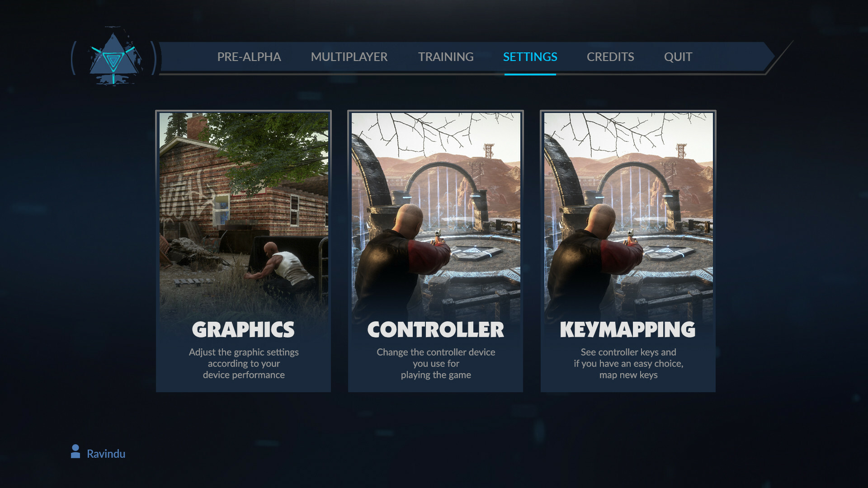This screenshot has height=488, width=868.
Task: Select the user profile icon near Ravindu
Action: point(75,451)
